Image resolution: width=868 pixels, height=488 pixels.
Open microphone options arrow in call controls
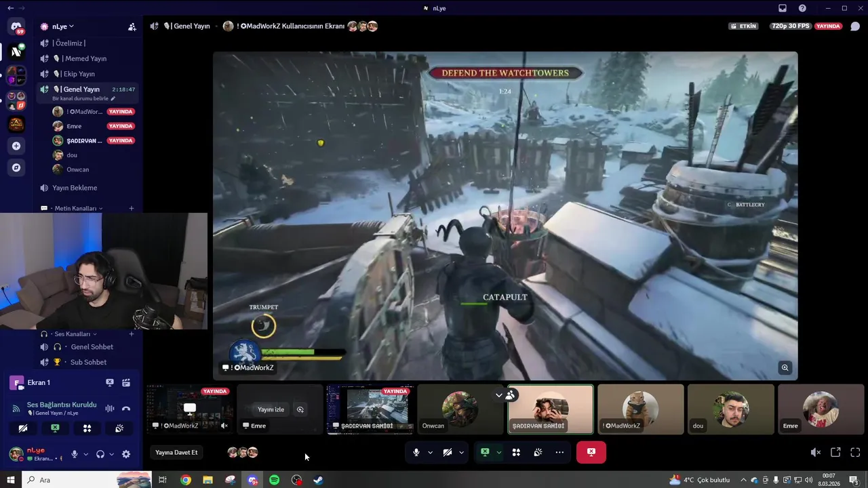click(x=430, y=452)
